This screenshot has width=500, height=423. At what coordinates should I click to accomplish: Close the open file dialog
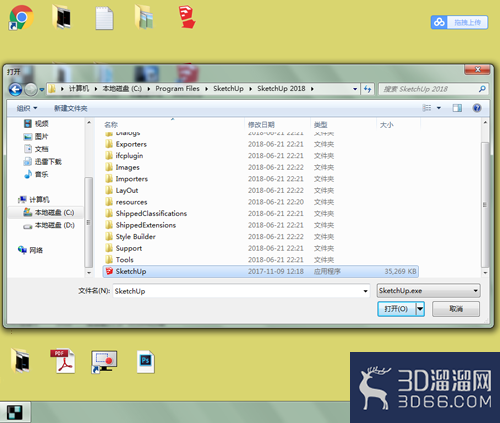pos(477,70)
